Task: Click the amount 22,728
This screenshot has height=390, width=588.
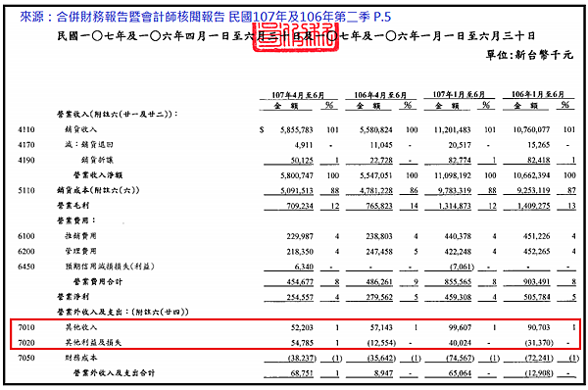Action: click(x=381, y=161)
